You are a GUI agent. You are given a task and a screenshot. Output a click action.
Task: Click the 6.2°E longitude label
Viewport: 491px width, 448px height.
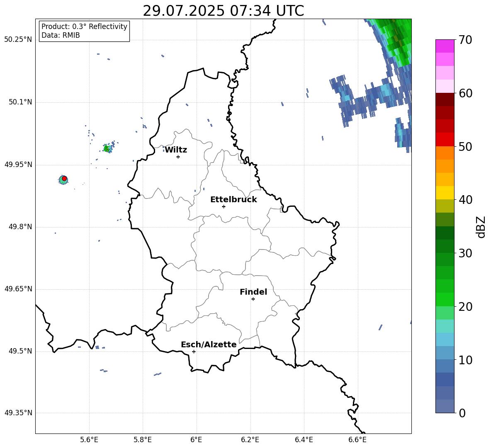[x=250, y=440]
